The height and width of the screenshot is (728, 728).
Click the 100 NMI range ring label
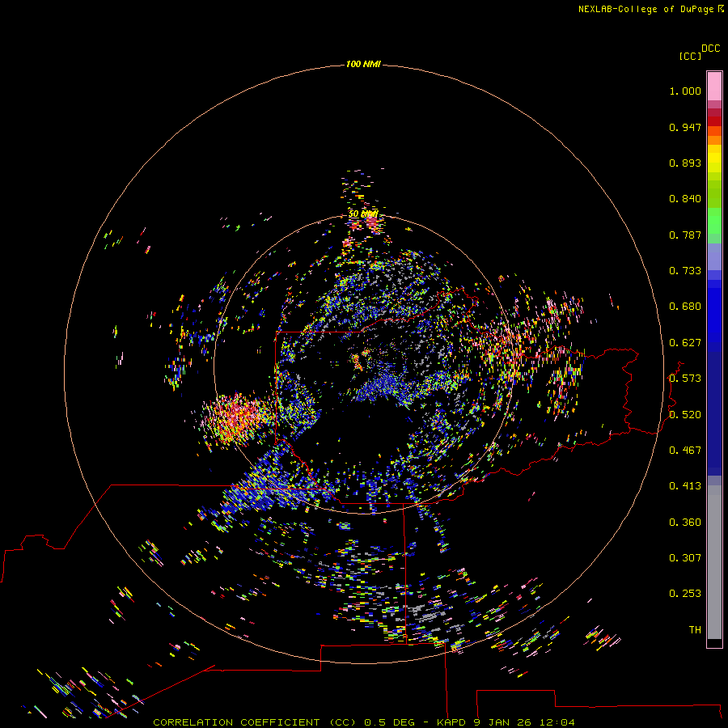363,64
